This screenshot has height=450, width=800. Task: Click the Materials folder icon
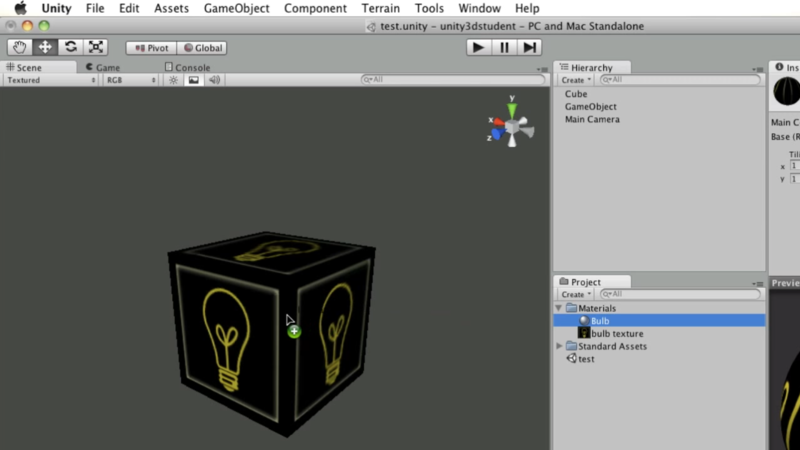coord(571,308)
